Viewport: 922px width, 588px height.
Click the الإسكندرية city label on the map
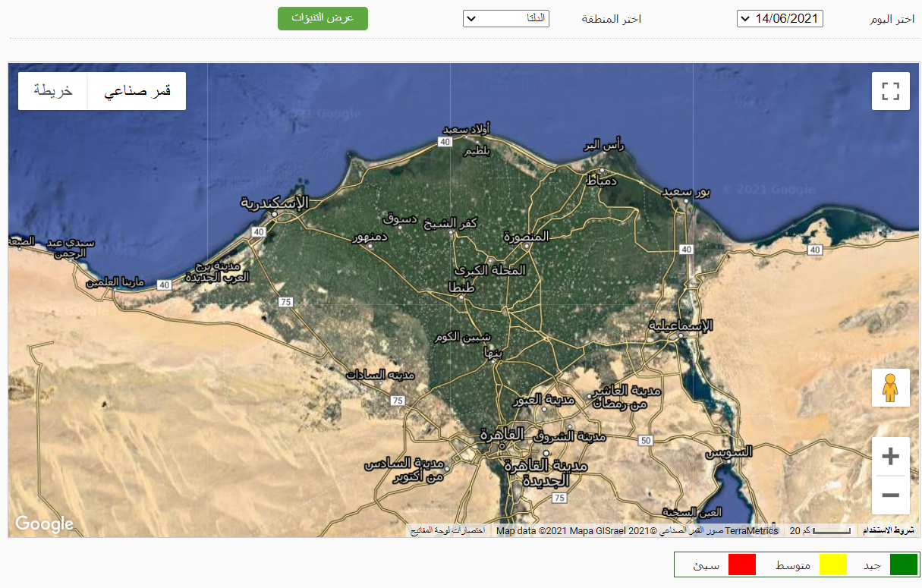(275, 203)
